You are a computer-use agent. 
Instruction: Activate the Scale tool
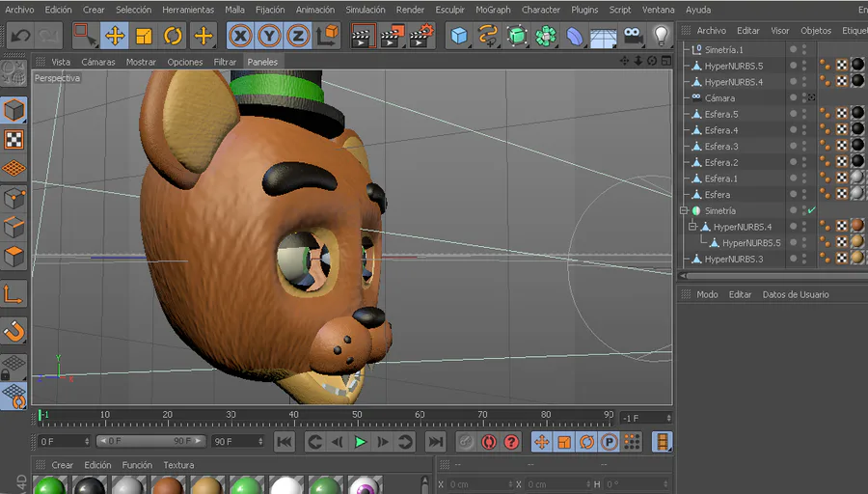tap(144, 36)
